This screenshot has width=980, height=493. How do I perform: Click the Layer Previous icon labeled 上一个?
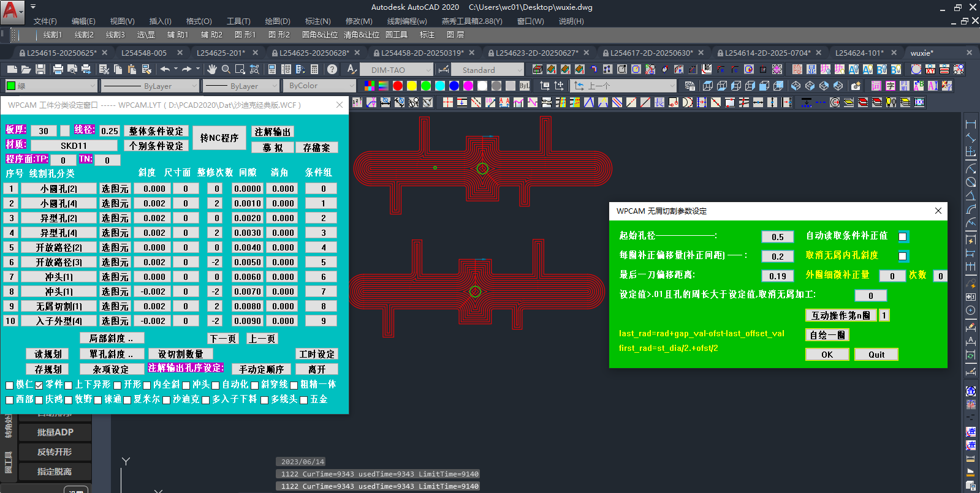[579, 86]
